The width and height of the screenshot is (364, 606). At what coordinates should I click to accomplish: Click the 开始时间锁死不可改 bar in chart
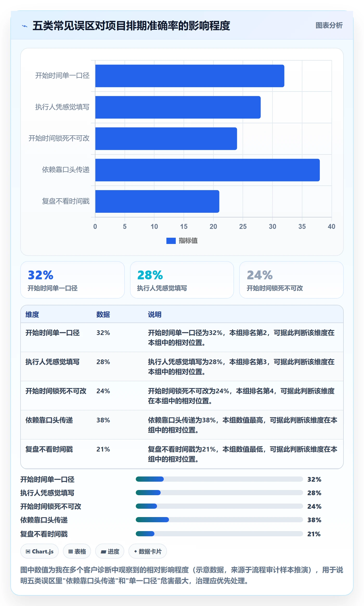click(x=166, y=139)
